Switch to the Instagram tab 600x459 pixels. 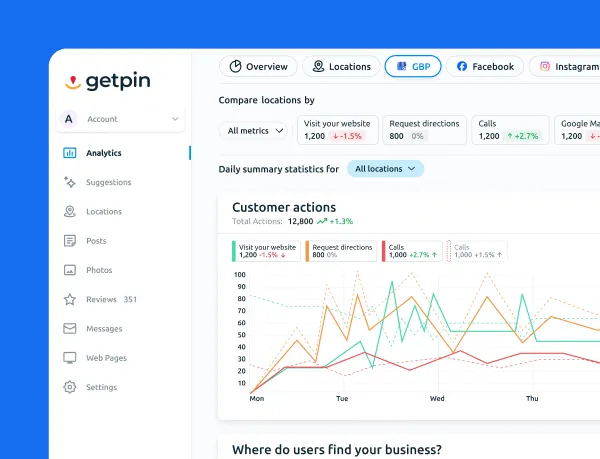(x=564, y=67)
